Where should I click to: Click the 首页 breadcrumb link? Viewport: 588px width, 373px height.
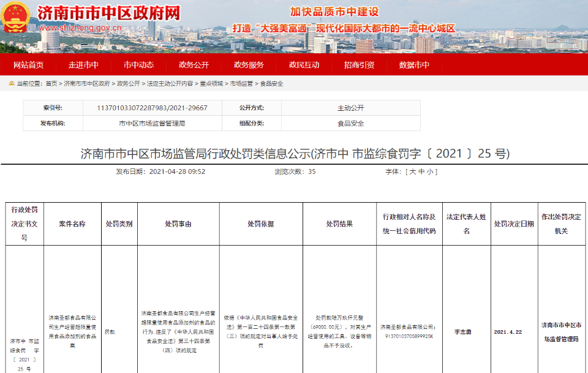pyautogui.click(x=51, y=83)
